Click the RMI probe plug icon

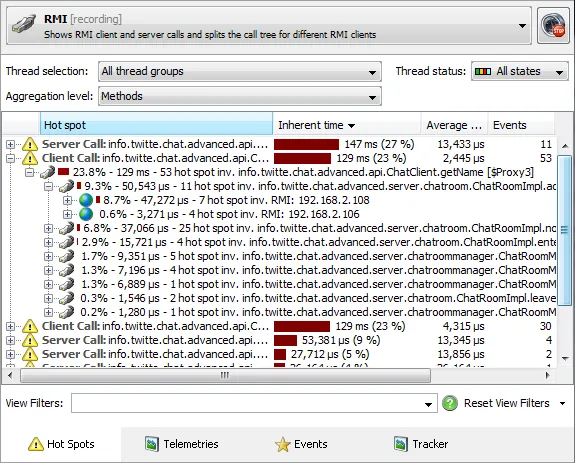(x=24, y=24)
